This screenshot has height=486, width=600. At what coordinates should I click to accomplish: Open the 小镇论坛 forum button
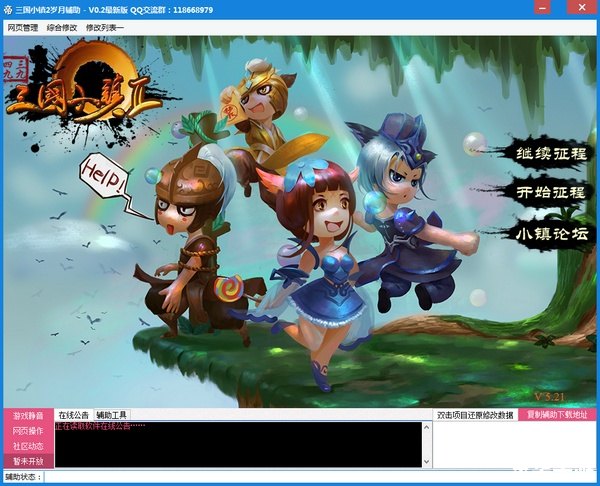pos(550,233)
